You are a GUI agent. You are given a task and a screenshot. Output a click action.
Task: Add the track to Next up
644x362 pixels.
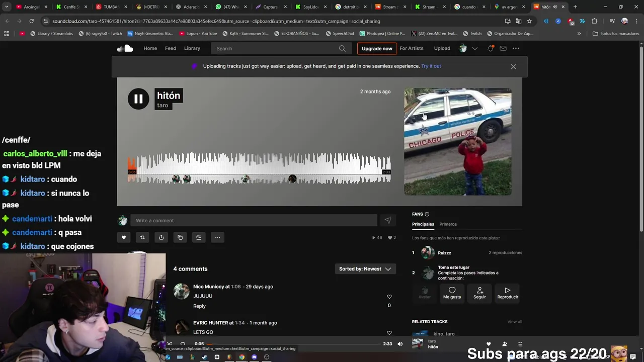tap(199, 237)
